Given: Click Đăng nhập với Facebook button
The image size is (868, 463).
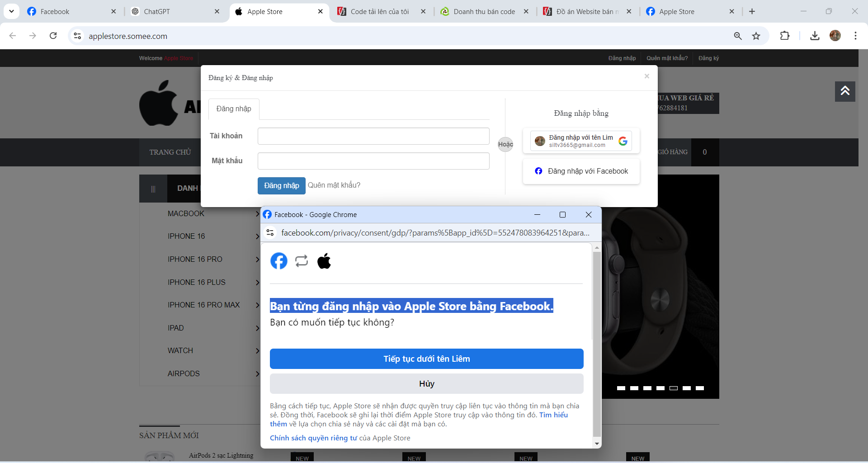Looking at the screenshot, I should pos(581,171).
